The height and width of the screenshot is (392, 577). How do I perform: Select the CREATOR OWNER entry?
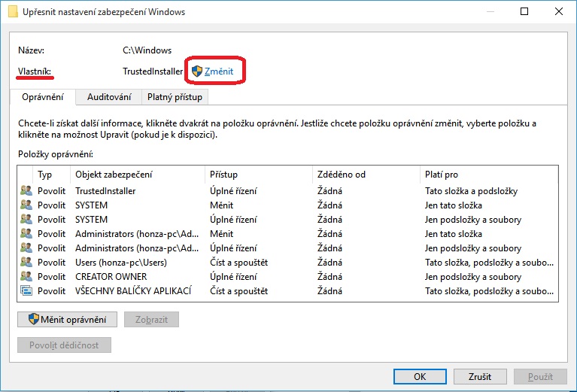(288, 277)
